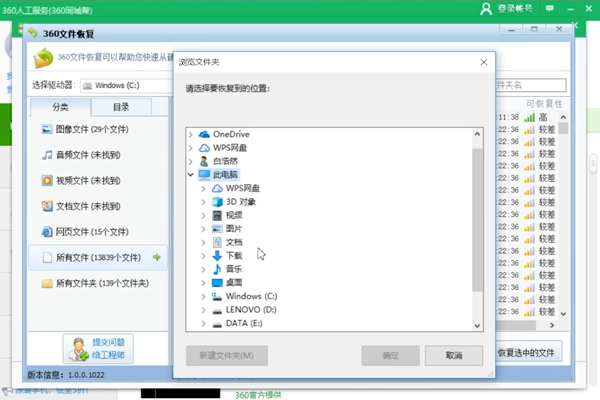Click 提交问题给工程师 button
The image size is (600, 400).
(x=98, y=349)
